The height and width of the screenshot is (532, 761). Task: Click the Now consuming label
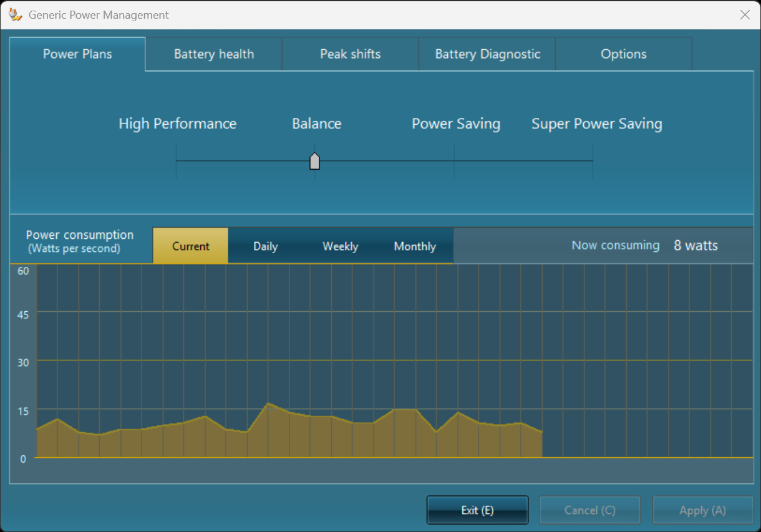click(616, 245)
